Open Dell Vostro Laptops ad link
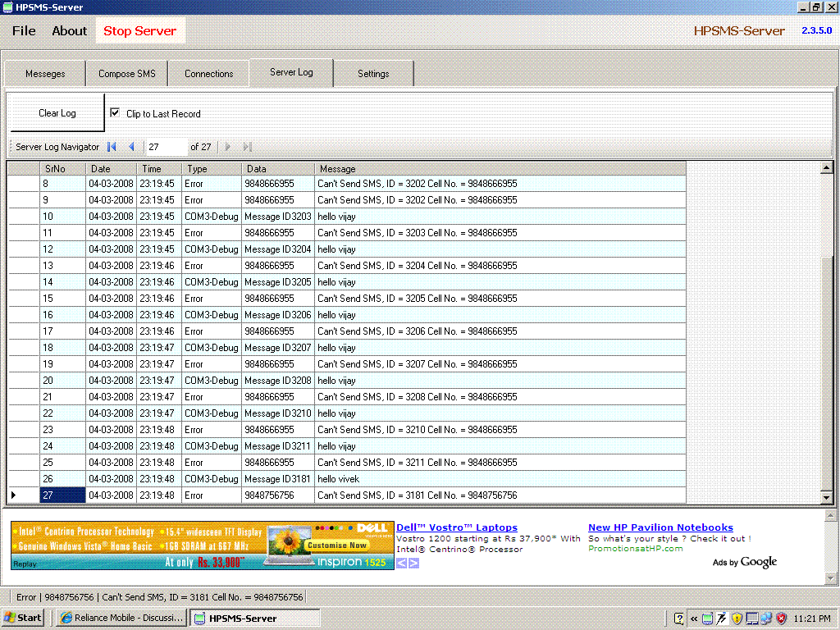This screenshot has height=630, width=840. [x=457, y=527]
